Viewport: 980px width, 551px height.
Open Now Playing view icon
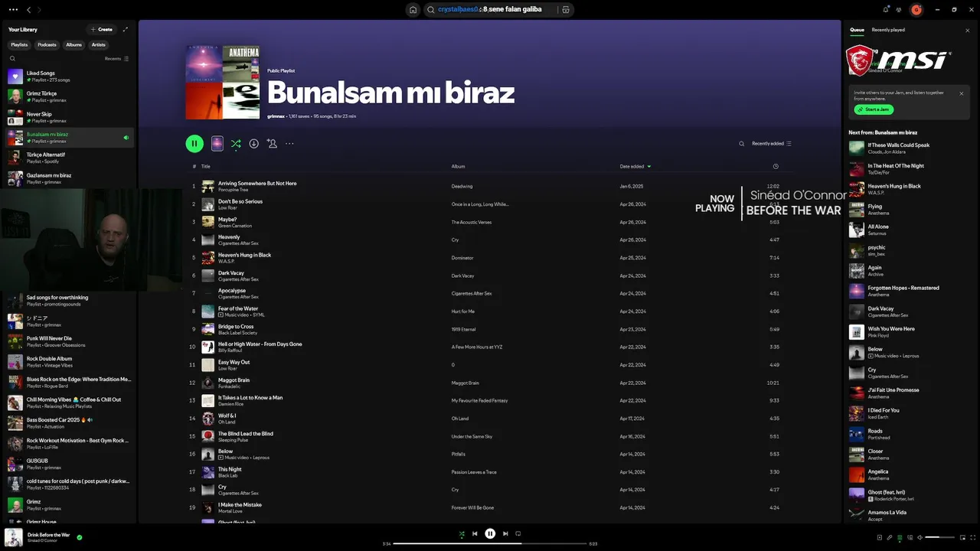tap(880, 537)
